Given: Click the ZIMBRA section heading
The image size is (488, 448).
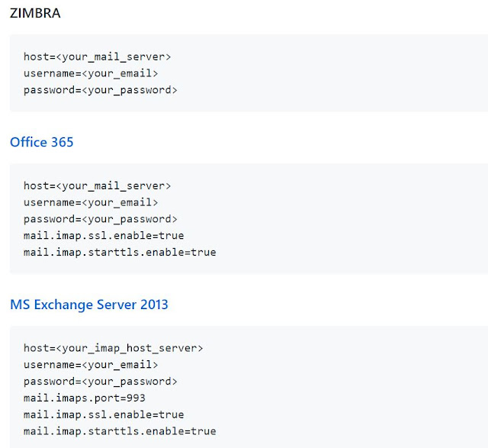Looking at the screenshot, I should click(35, 13).
